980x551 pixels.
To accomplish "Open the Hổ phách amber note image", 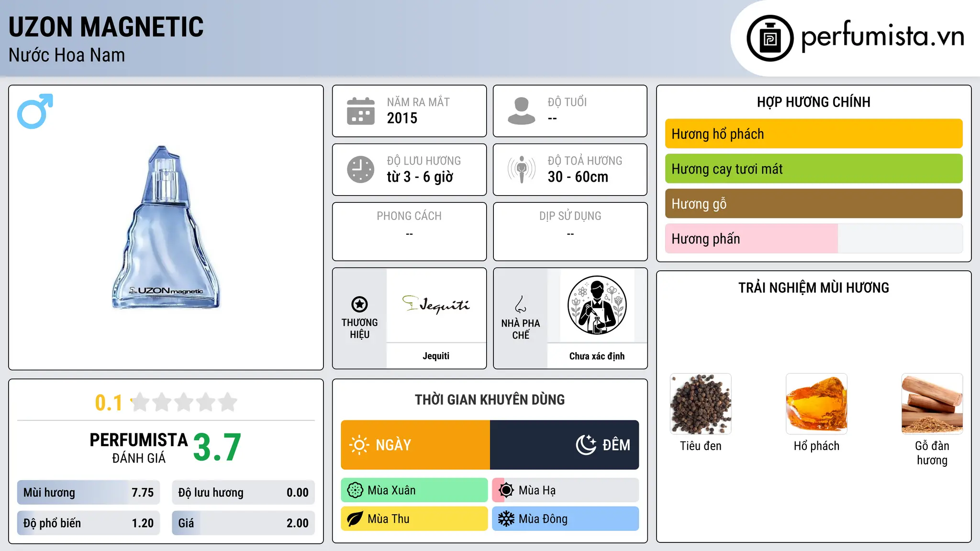I will tap(816, 404).
